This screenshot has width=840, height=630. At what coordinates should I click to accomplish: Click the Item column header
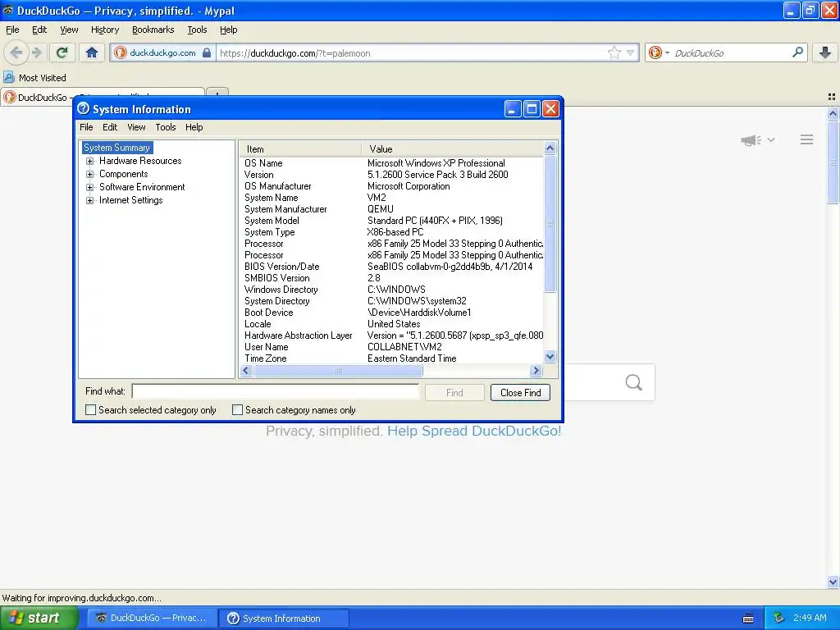(300, 149)
